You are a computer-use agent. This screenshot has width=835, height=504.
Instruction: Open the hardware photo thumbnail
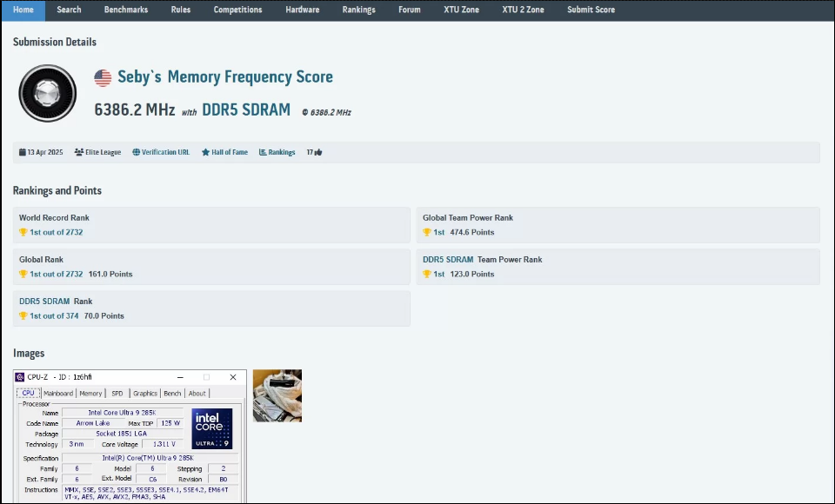pyautogui.click(x=277, y=395)
